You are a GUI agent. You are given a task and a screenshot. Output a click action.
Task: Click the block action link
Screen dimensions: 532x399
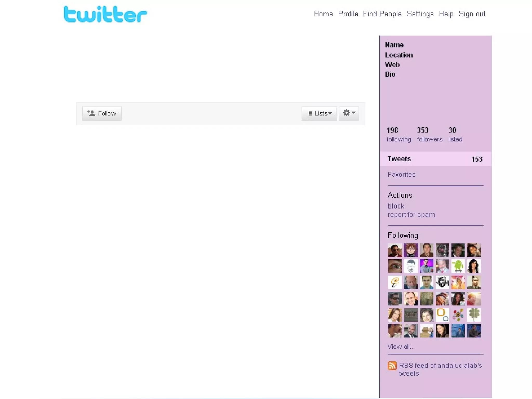click(x=396, y=206)
